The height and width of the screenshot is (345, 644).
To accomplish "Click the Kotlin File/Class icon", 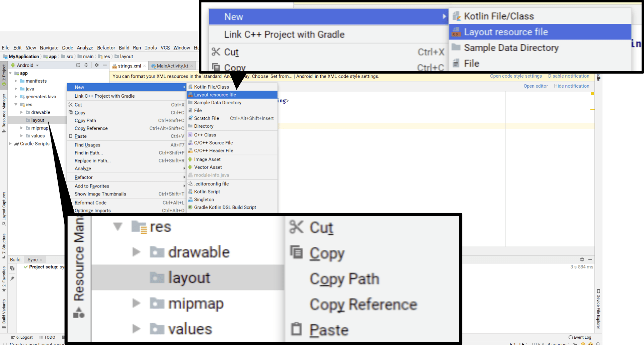I will pos(190,87).
